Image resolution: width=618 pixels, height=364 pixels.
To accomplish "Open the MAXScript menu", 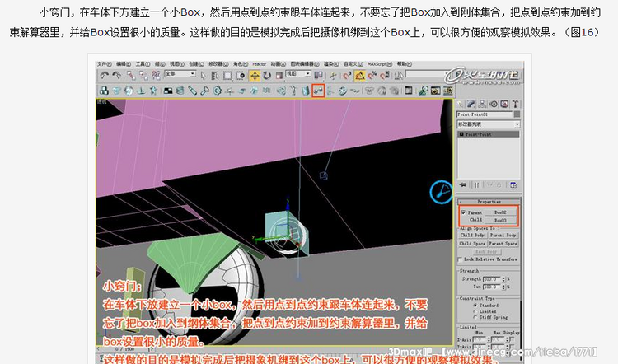I will coord(380,63).
